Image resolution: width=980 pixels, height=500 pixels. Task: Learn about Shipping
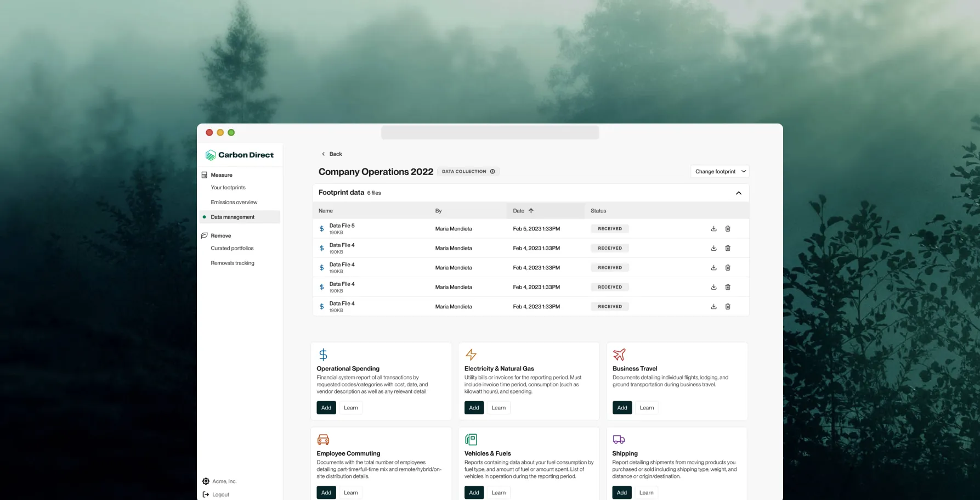[x=647, y=493]
